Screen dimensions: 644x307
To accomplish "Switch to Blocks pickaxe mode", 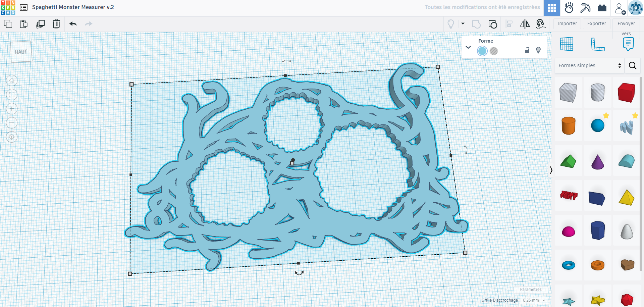I will point(585,8).
